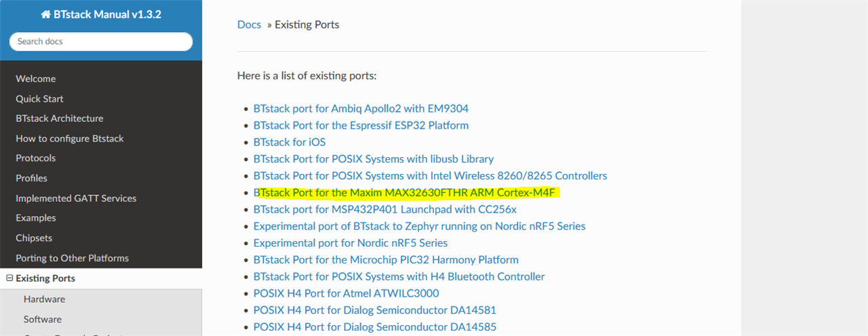Click the Docs breadcrumb link
Image resolution: width=868 pixels, height=336 pixels.
pos(249,24)
